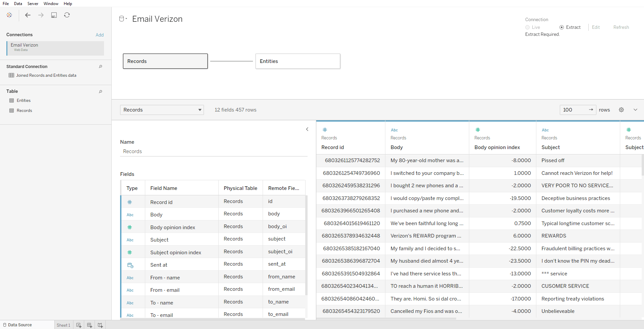644x329 pixels.
Task: Select the Live connection radio button
Action: (x=528, y=27)
